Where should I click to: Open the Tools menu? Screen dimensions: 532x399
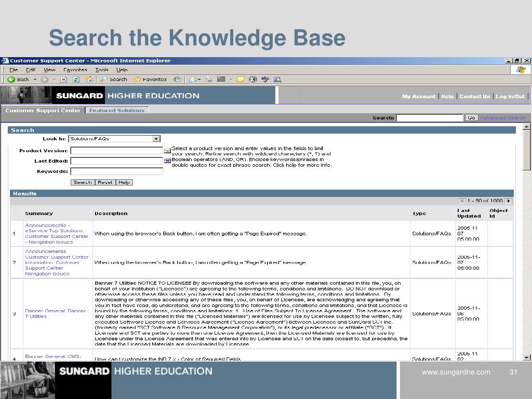point(102,70)
